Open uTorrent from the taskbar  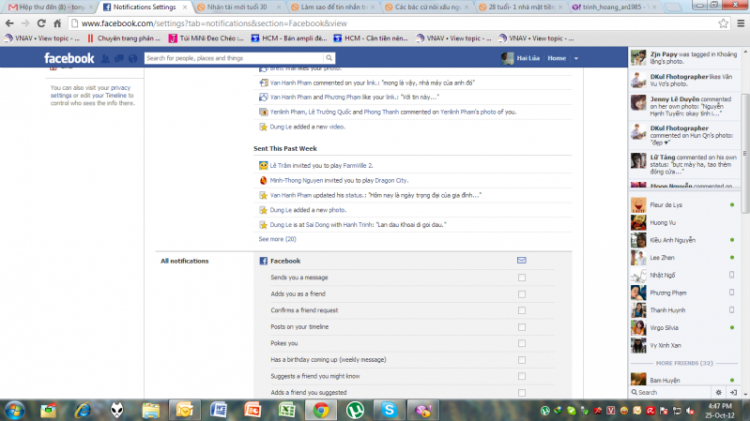(355, 410)
